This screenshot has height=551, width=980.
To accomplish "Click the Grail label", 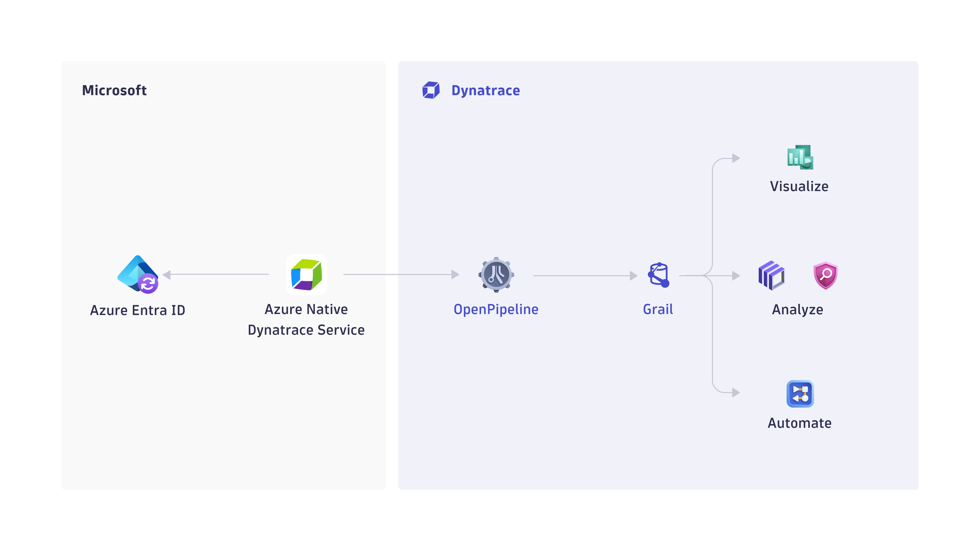I will pos(658,309).
